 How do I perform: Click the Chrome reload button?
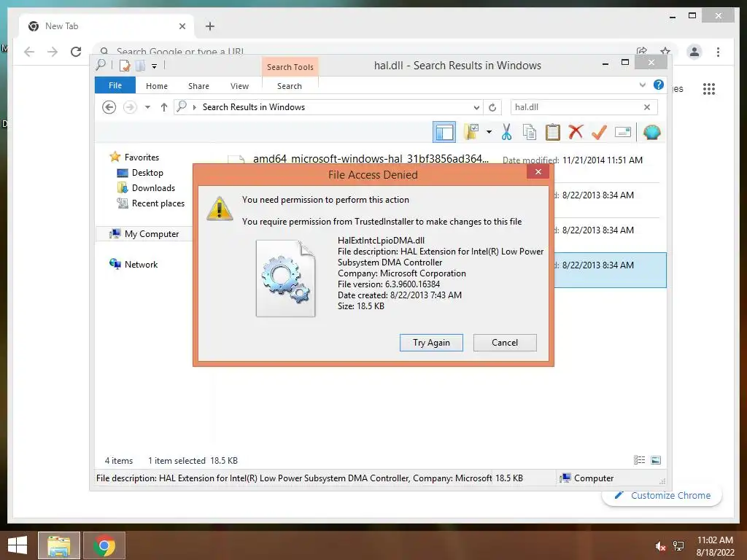click(76, 52)
